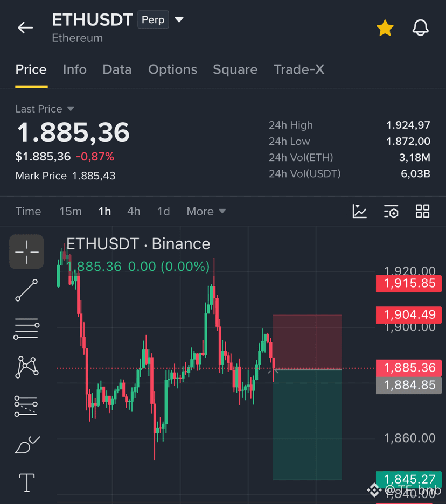Open the chart layout grid icon
The height and width of the screenshot is (504, 446).
[422, 212]
